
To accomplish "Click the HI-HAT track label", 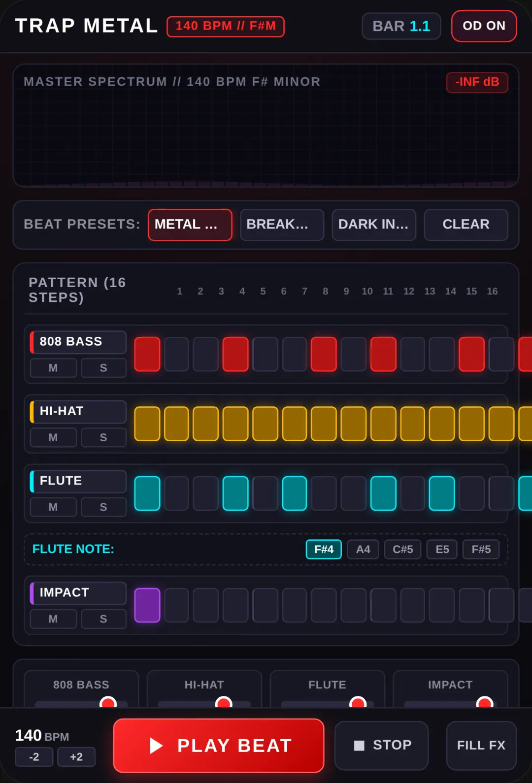I will coord(78,411).
